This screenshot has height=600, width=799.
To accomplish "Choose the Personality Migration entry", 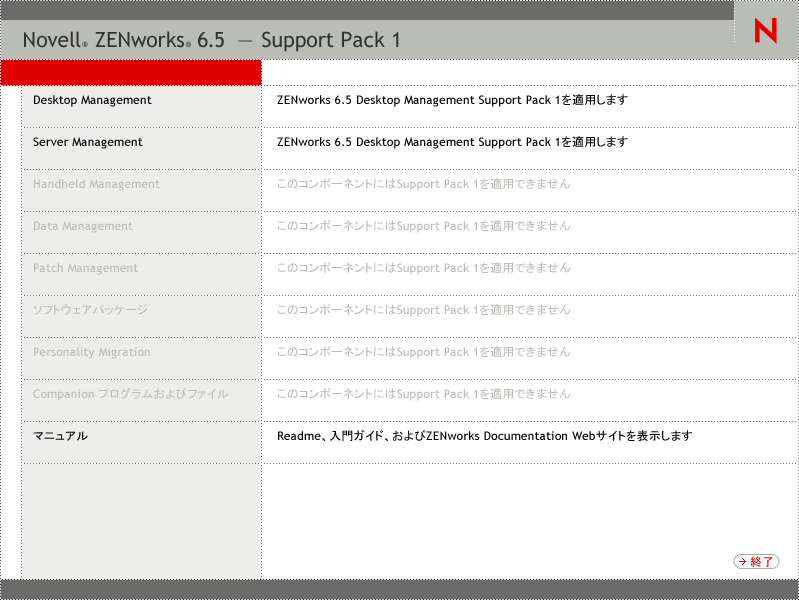I will 92,352.
